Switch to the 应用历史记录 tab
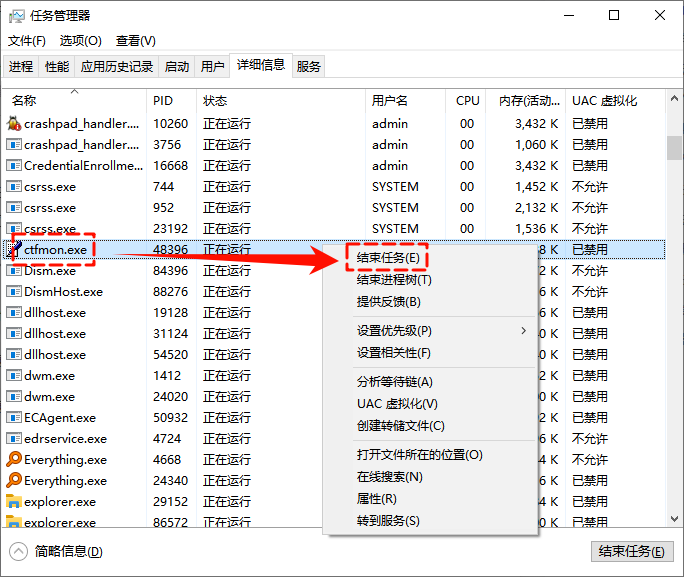 point(116,66)
